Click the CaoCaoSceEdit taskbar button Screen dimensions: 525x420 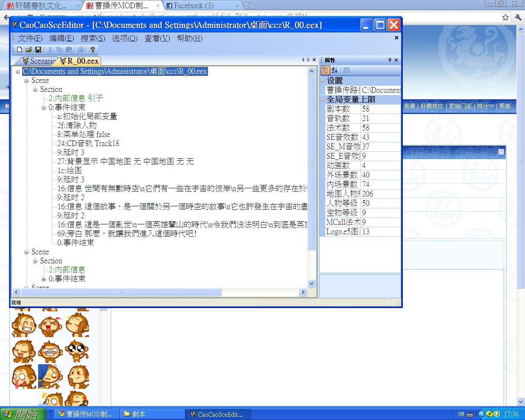(x=218, y=414)
